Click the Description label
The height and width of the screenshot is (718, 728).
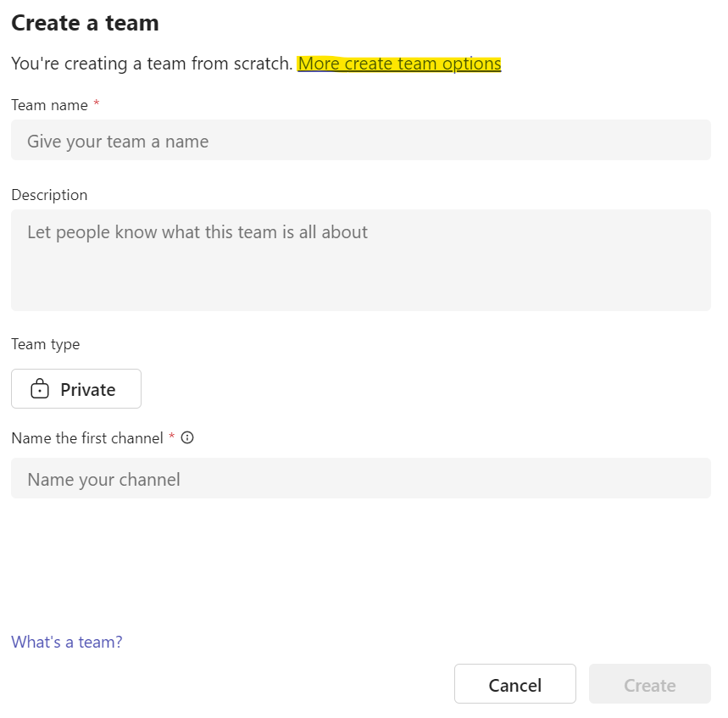point(49,195)
